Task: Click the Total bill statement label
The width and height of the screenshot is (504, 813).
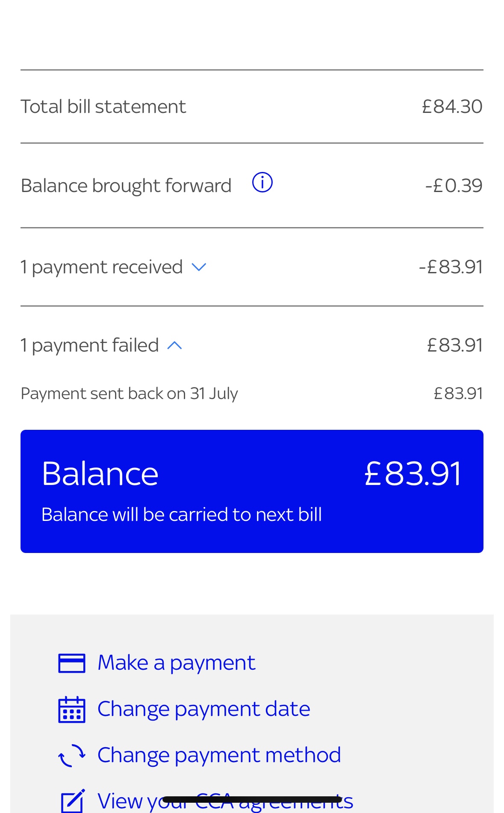Action: tap(103, 106)
